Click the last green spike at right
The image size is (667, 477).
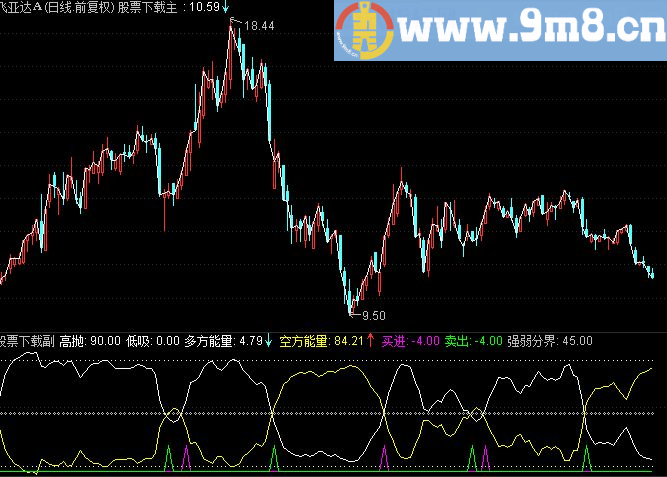tap(587, 458)
